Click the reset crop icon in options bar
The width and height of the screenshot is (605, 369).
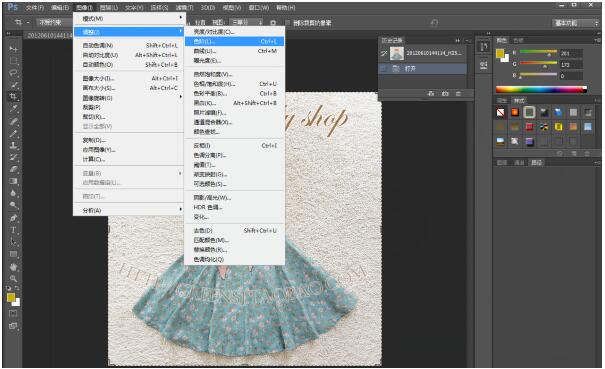434,23
